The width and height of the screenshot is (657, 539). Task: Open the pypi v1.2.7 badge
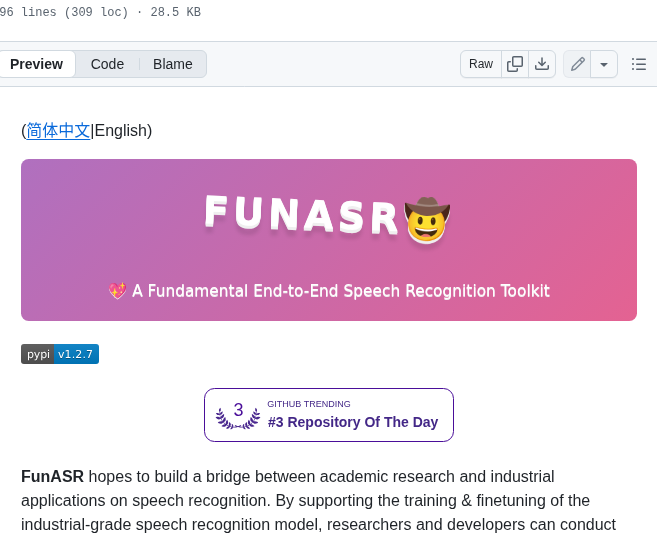(x=60, y=354)
